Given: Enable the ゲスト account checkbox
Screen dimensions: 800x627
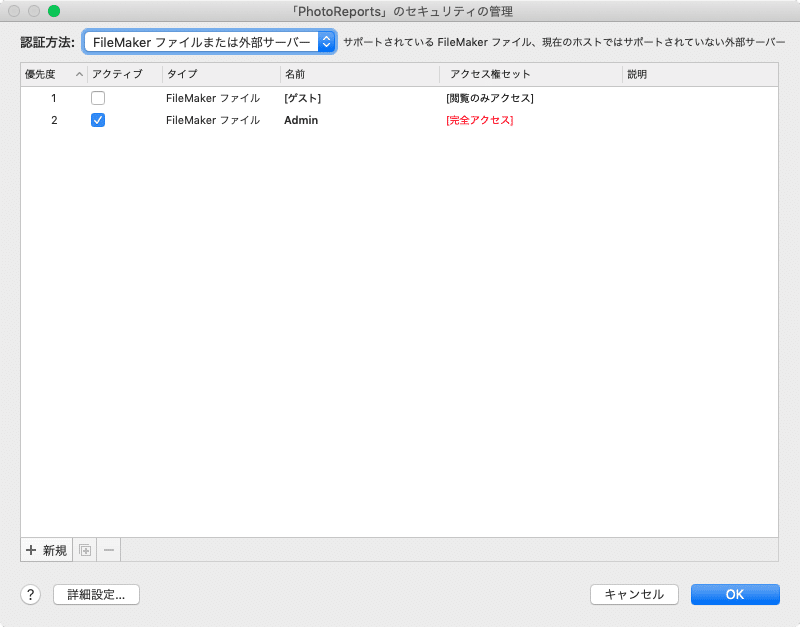Looking at the screenshot, I should [97, 97].
